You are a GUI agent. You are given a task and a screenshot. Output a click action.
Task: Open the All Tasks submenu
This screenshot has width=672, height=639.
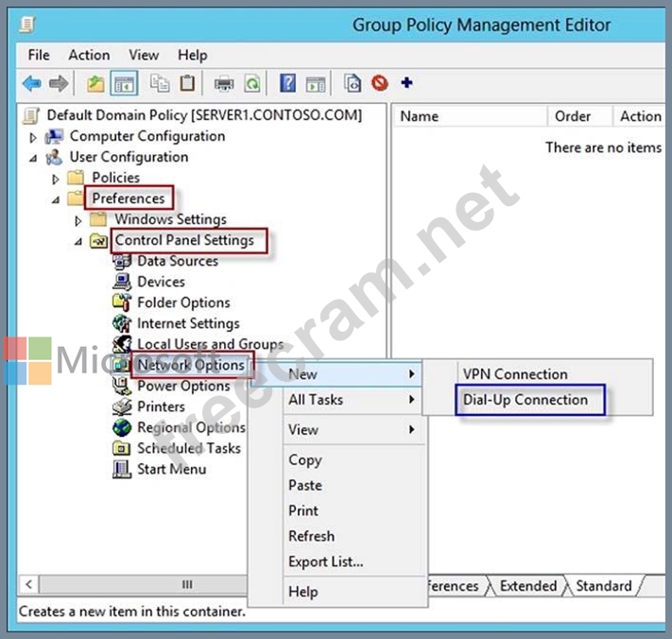click(352, 400)
